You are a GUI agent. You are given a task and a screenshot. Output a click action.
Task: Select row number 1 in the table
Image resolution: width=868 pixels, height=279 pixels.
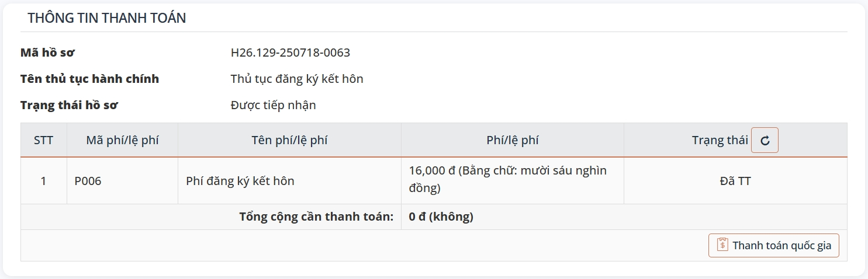[43, 181]
